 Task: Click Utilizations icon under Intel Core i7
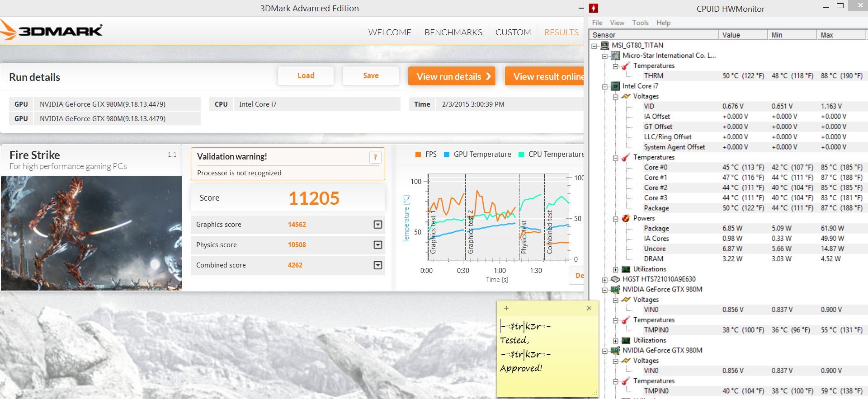point(626,269)
